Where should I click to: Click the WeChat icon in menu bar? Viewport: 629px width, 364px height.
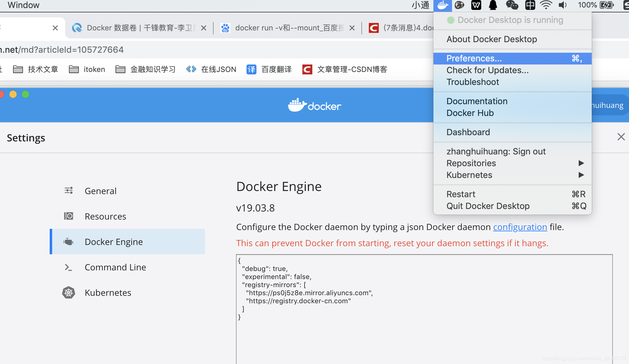[512, 5]
